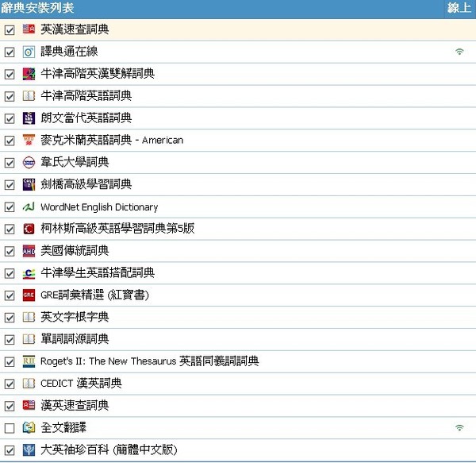
Task: Select the 單詞詞源詞典 row text
Action: click(75, 339)
